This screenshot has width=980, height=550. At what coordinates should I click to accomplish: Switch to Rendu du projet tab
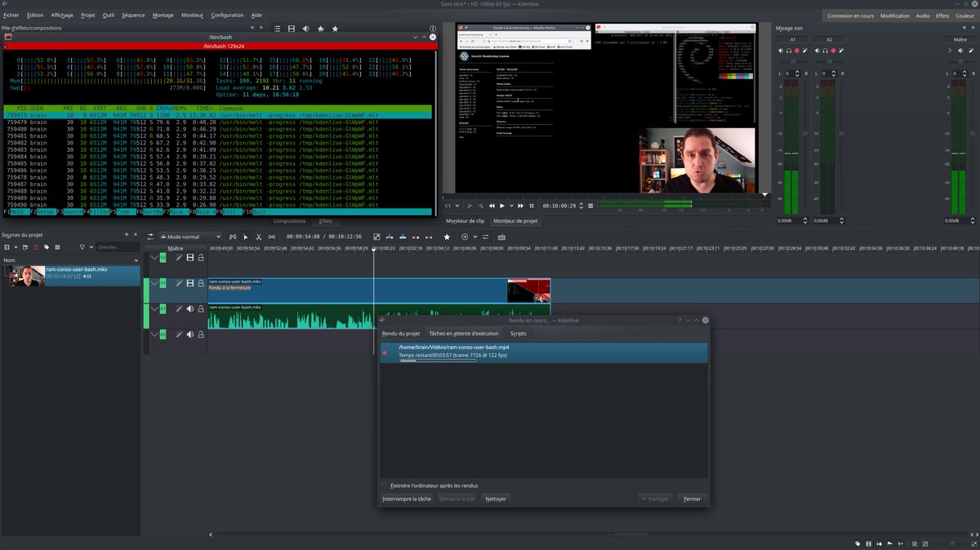[x=401, y=333]
